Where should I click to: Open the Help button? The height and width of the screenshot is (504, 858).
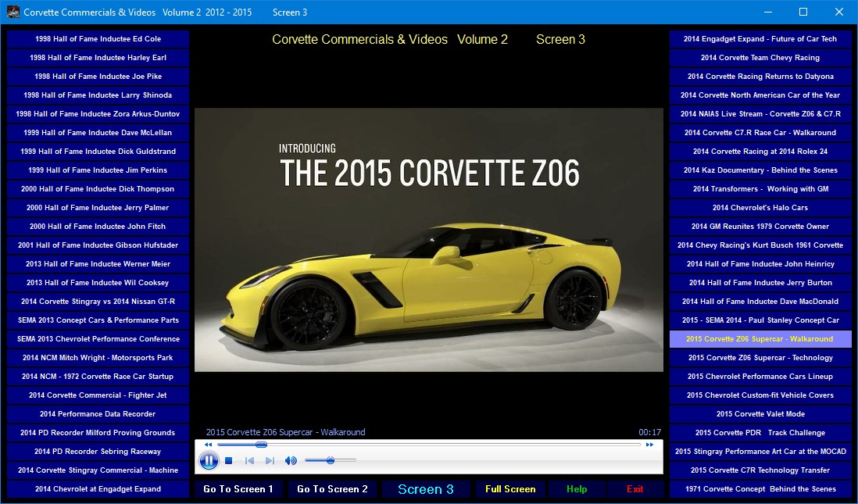click(577, 489)
